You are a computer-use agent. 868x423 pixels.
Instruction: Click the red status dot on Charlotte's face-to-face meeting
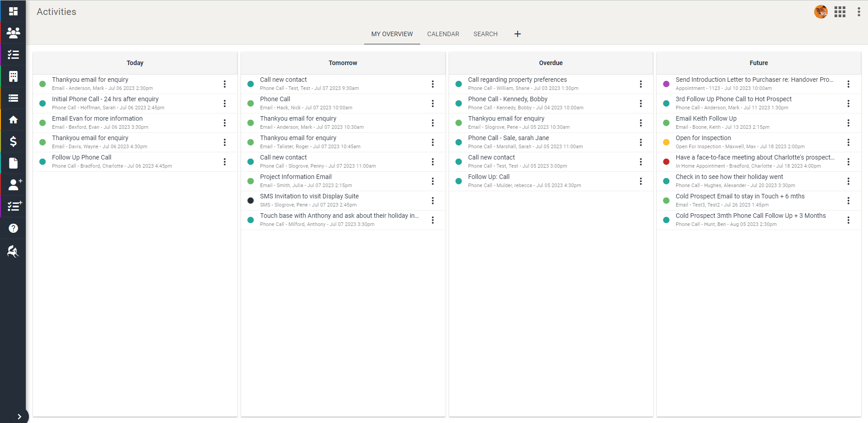666,161
